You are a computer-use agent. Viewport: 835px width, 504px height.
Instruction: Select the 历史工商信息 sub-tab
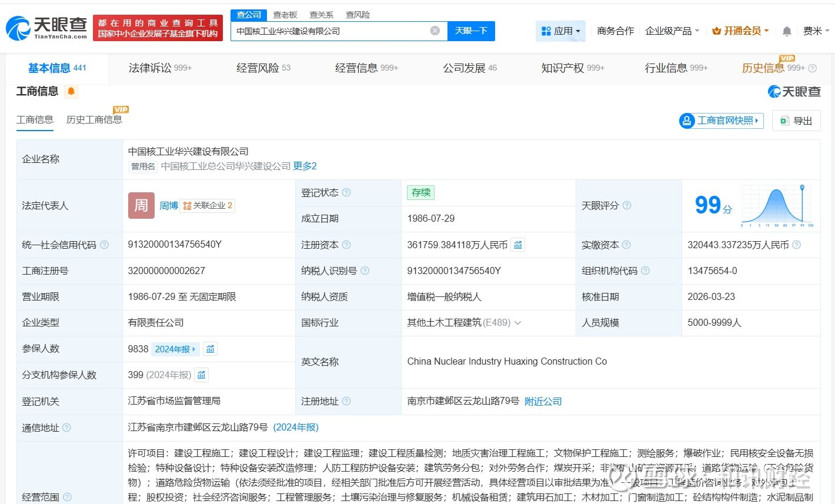[x=94, y=119]
